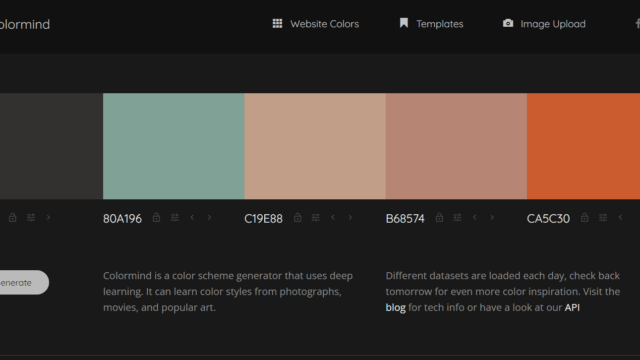Click the 80A196 hex code text
Image resolution: width=640 pixels, height=360 pixels.
tap(122, 219)
